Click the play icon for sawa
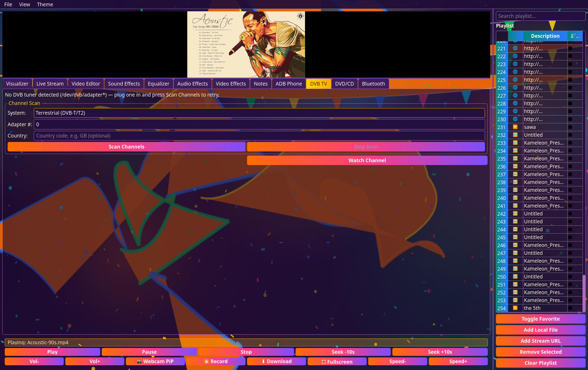Screen dimensions: 588x370 pyautogui.click(x=515, y=127)
